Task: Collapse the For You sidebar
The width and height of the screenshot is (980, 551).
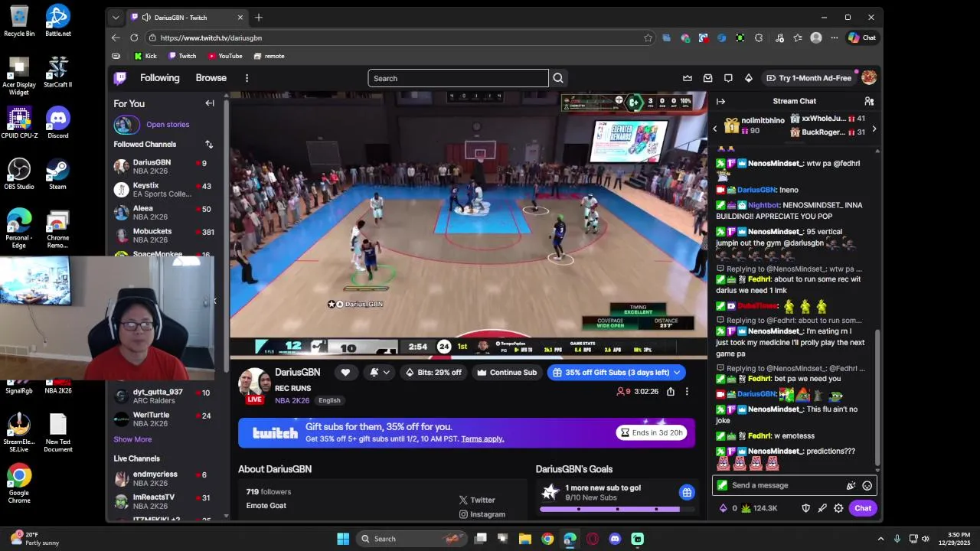Action: tap(210, 103)
